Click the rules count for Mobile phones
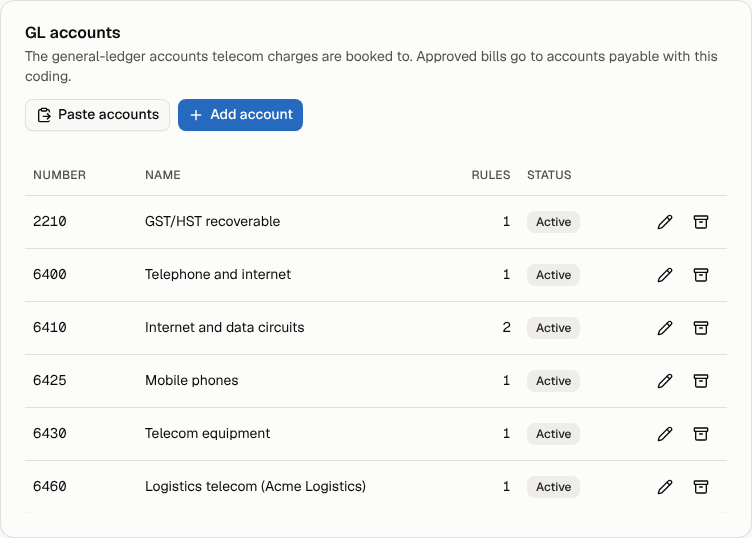The width and height of the screenshot is (752, 538). tap(506, 380)
